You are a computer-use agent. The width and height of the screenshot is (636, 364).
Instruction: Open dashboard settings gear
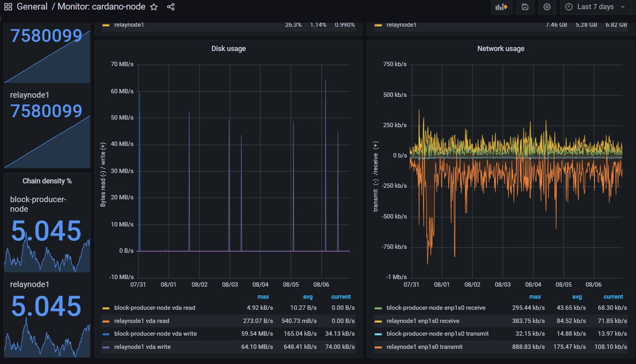point(547,7)
